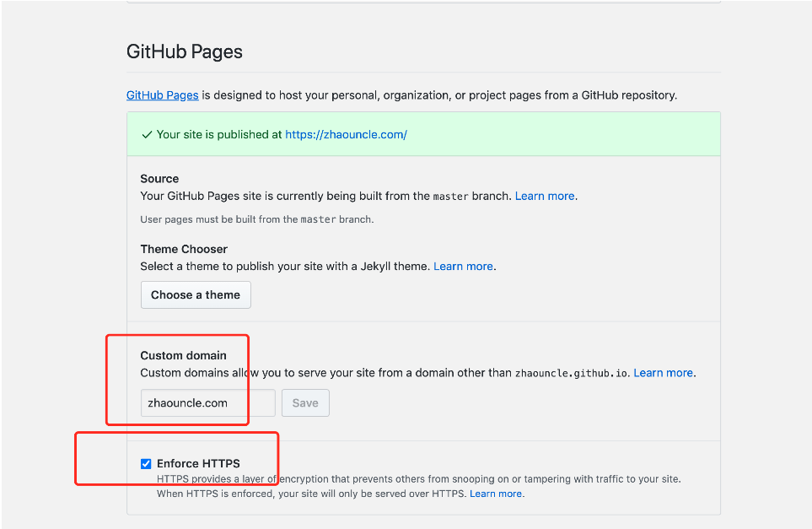This screenshot has width=812, height=529.
Task: Click the Custom domain heading
Action: click(183, 355)
